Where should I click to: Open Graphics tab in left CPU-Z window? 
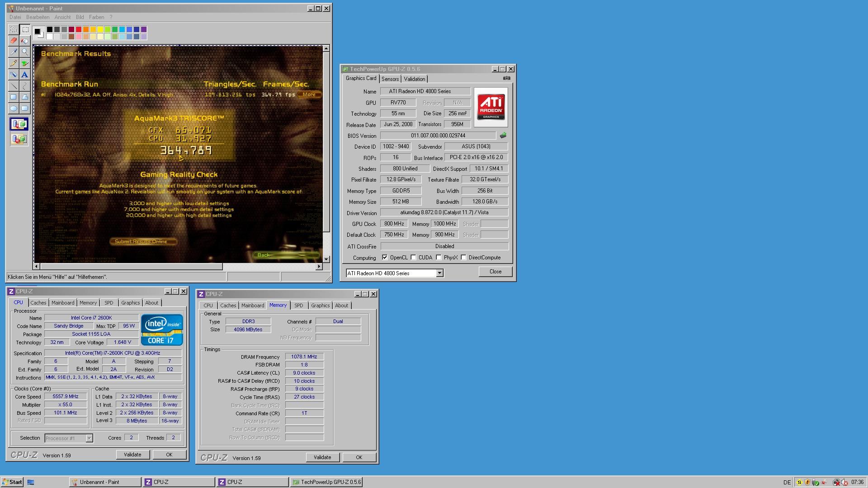(131, 303)
